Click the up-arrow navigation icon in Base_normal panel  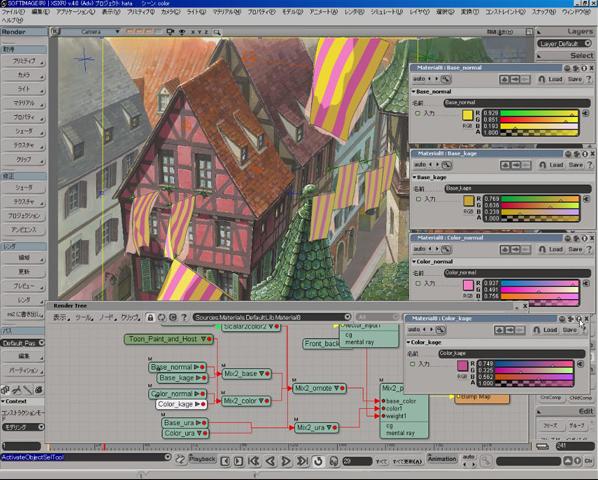pos(505,79)
